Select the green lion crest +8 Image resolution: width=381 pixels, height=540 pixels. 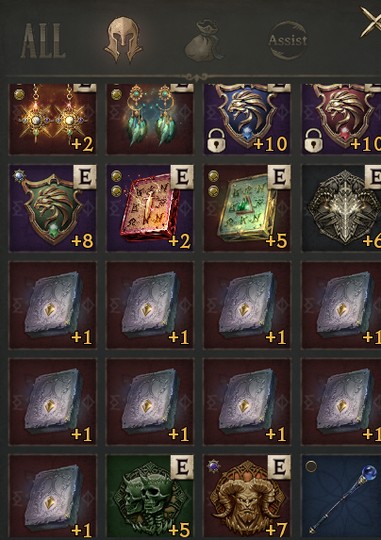53,208
